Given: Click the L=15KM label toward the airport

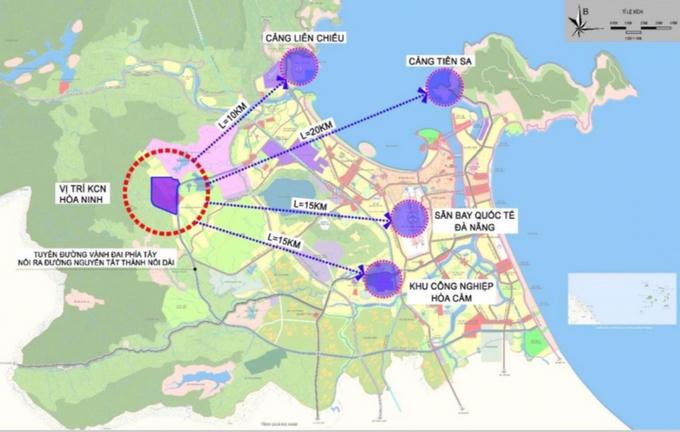Looking at the screenshot, I should coord(311,203).
